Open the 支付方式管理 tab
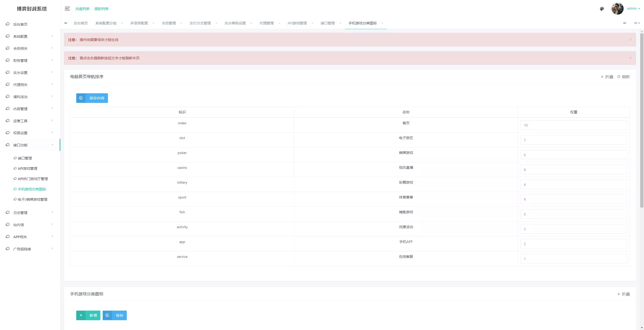Image resolution: width=644 pixels, height=330 pixels. [x=200, y=23]
